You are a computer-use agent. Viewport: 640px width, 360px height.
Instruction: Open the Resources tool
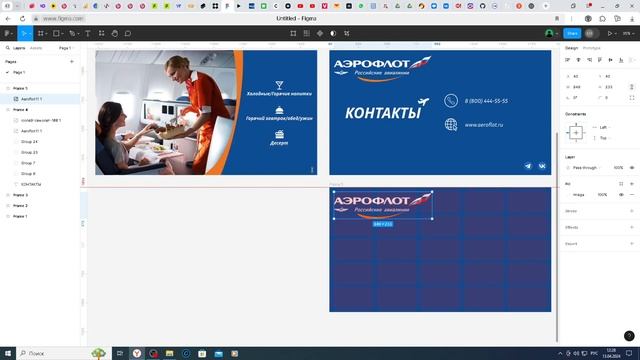point(101,33)
